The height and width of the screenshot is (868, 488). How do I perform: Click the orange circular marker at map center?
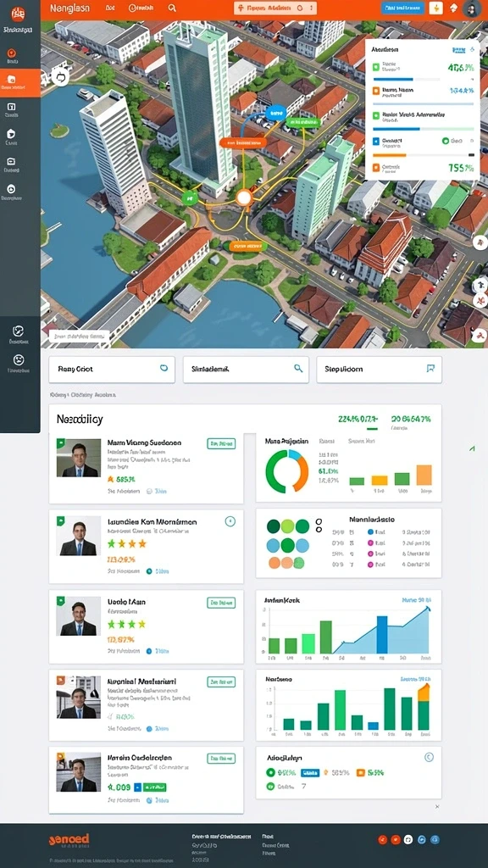click(243, 198)
